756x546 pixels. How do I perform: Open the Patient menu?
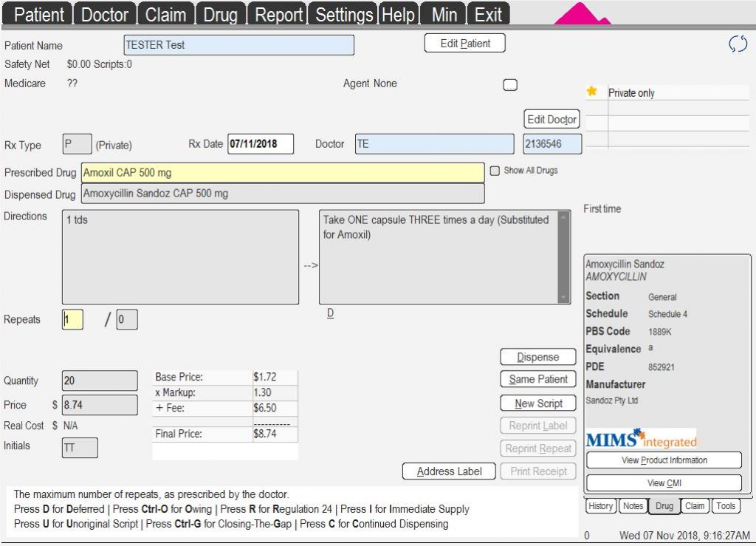click(x=39, y=15)
